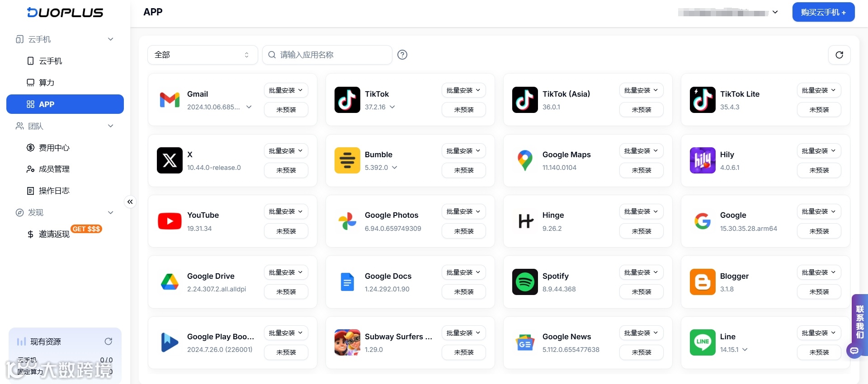Viewport: 868px width, 384px height.
Task: Click 未预装 button for TikTok (Asia)
Action: [641, 110]
